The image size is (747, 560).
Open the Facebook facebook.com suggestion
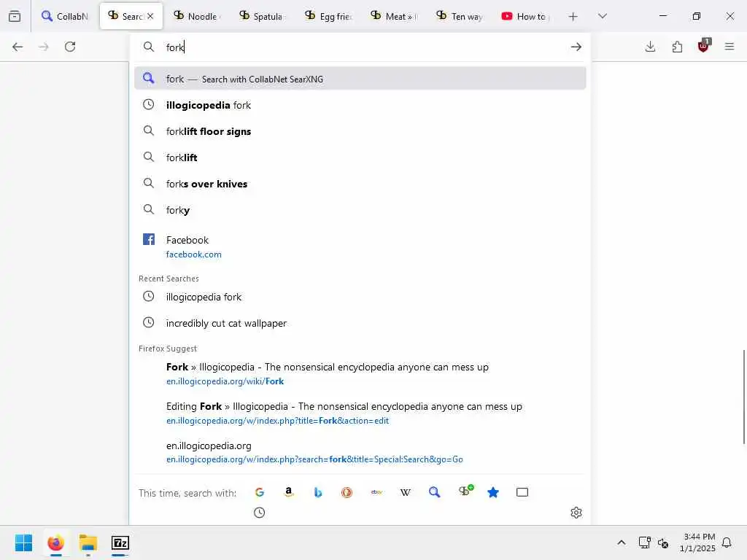point(360,246)
